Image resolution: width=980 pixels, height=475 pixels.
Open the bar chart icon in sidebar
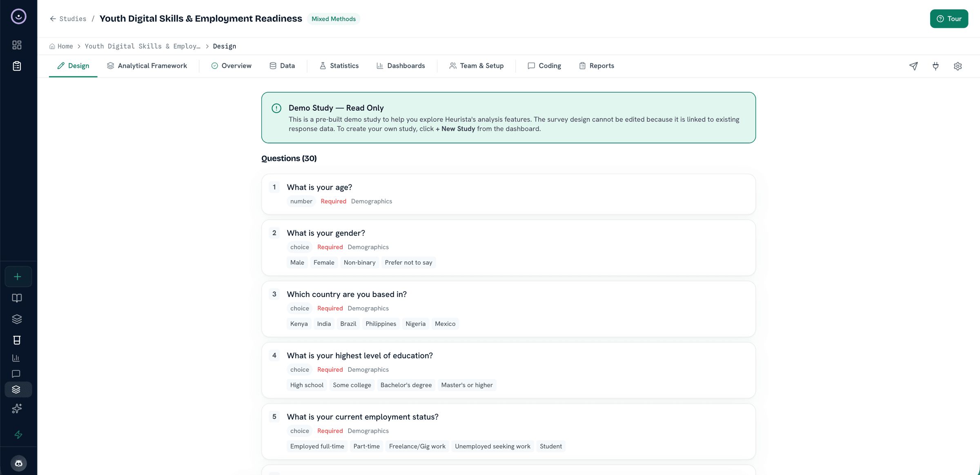pos(16,358)
